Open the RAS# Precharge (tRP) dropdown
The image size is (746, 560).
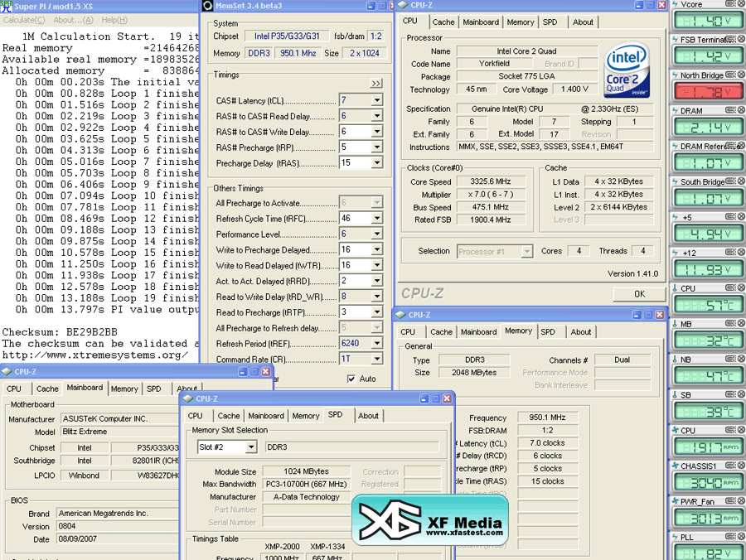377,147
